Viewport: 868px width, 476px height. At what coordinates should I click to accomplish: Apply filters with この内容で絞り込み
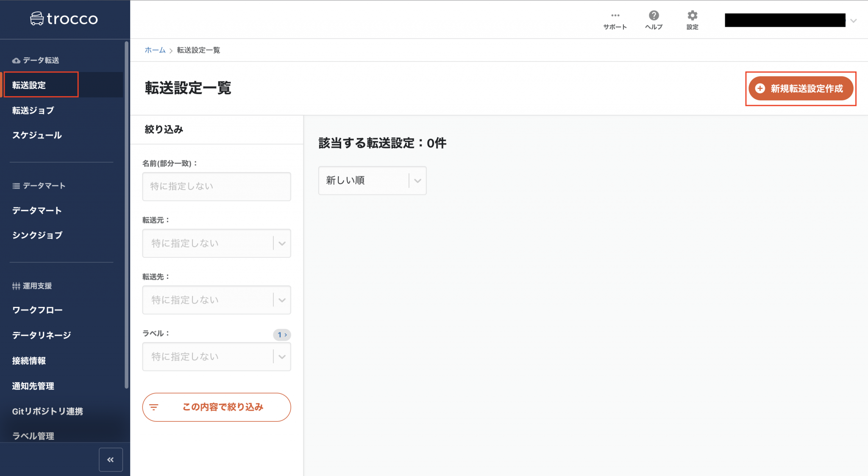(x=216, y=407)
